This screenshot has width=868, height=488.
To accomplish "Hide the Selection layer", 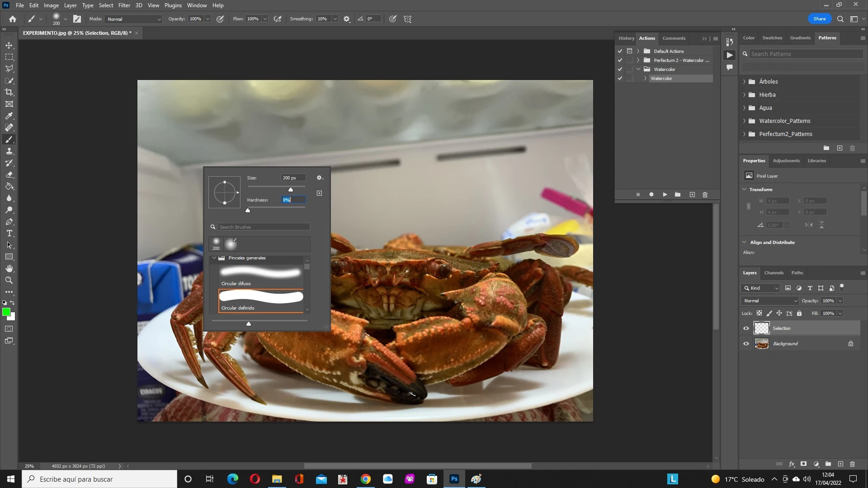I will [x=746, y=328].
